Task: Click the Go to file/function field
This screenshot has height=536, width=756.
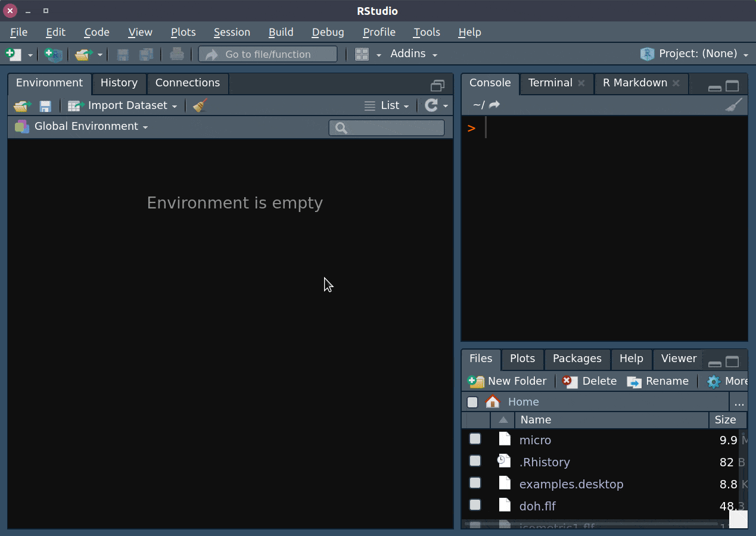Action: (267, 54)
